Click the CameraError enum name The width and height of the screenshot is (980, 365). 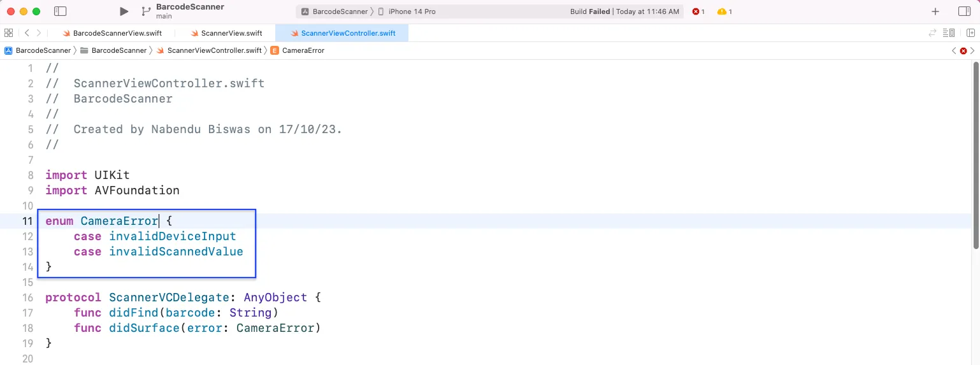[119, 221]
